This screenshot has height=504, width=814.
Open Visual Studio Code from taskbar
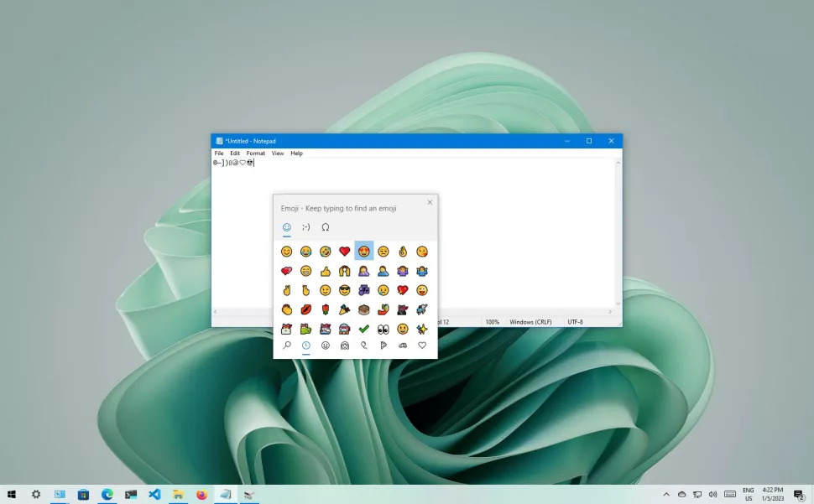[154, 494]
